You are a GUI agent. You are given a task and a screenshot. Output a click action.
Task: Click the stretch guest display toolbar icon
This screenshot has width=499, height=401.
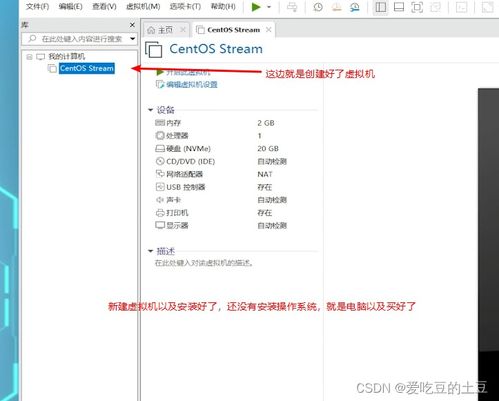[x=487, y=7]
